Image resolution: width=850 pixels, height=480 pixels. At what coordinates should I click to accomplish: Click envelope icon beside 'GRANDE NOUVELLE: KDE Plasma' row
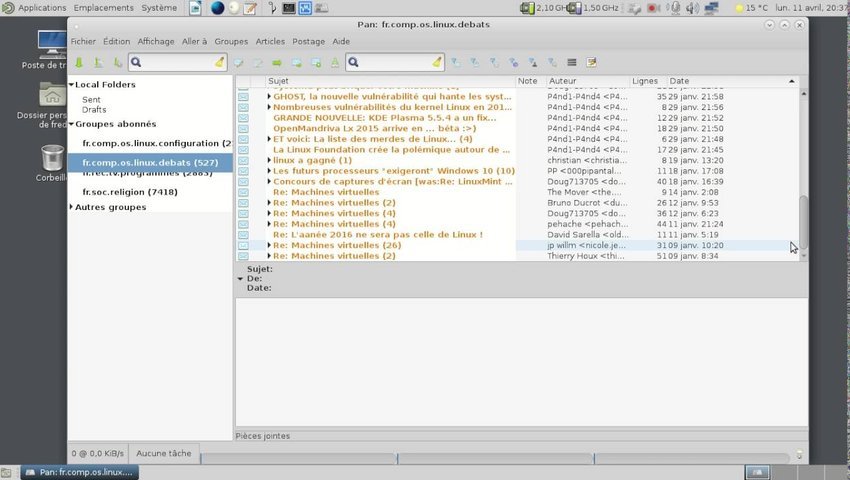[x=243, y=118]
